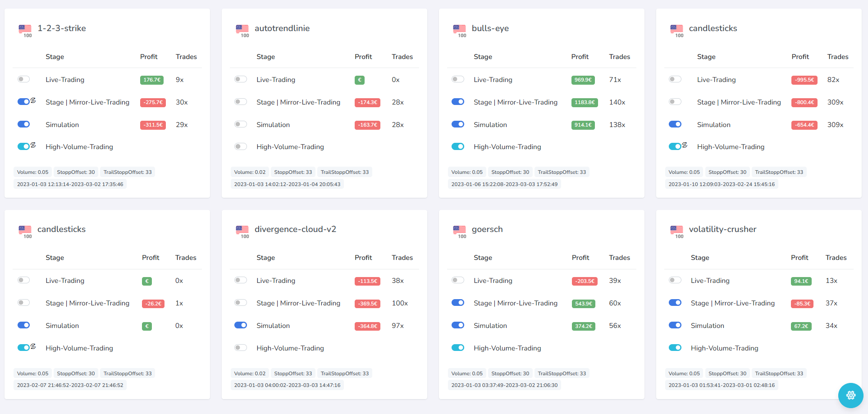
Task: Click the -369.5€ profit badge
Action: pos(367,304)
